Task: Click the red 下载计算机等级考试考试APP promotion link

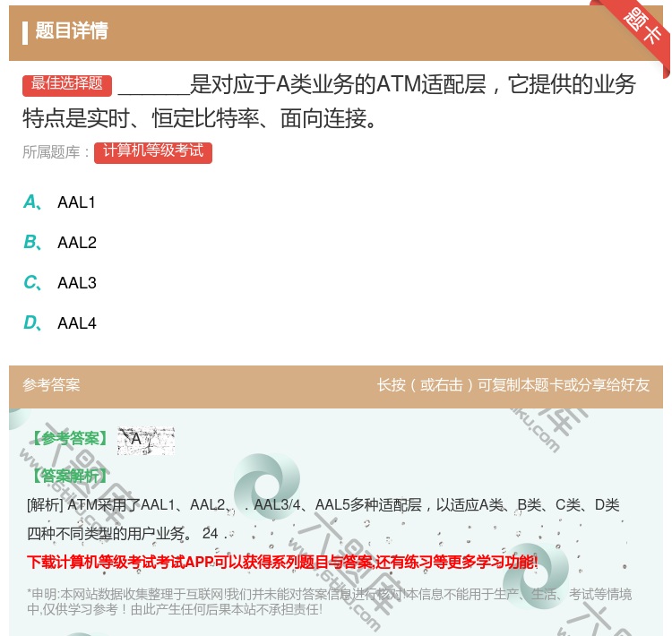Action: pos(282,562)
